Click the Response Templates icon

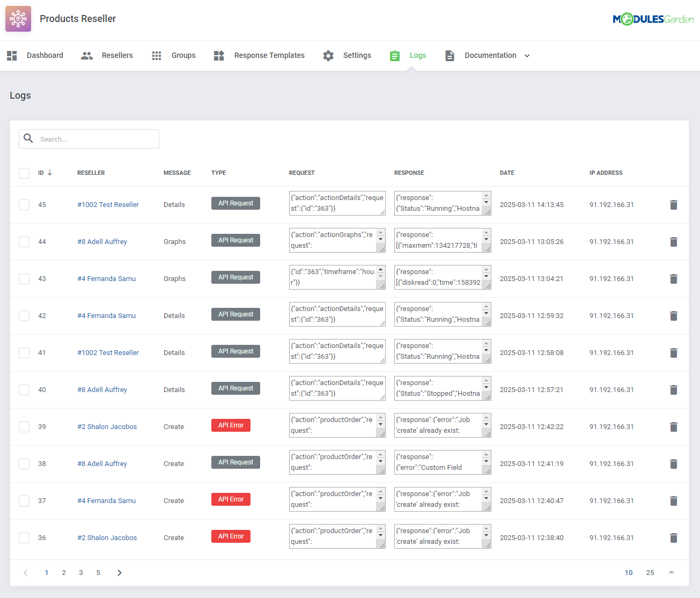pyautogui.click(x=219, y=55)
